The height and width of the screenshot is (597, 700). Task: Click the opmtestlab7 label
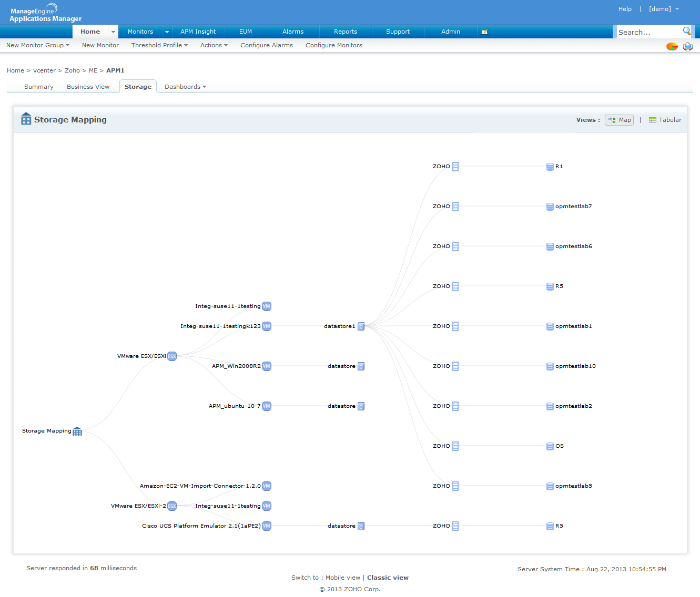click(574, 207)
